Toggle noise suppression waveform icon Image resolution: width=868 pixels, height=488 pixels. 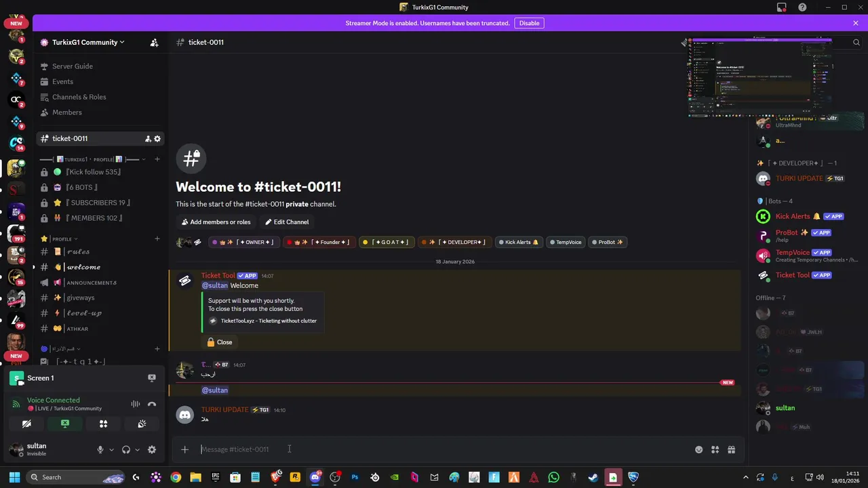(x=136, y=404)
